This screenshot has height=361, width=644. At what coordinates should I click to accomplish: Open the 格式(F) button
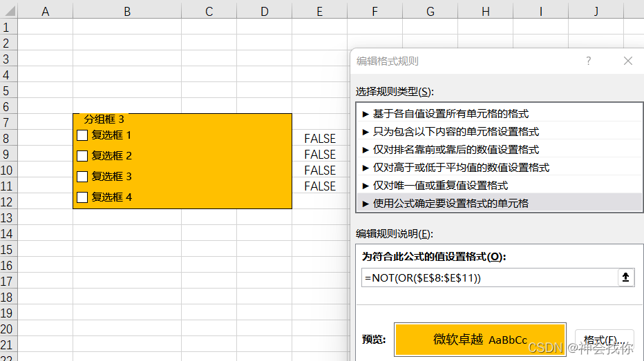(x=604, y=340)
